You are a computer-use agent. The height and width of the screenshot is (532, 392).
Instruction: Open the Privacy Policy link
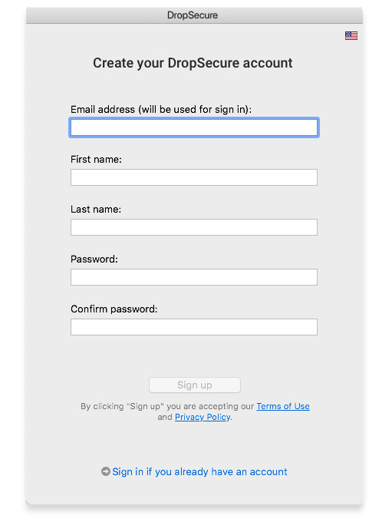tap(203, 417)
